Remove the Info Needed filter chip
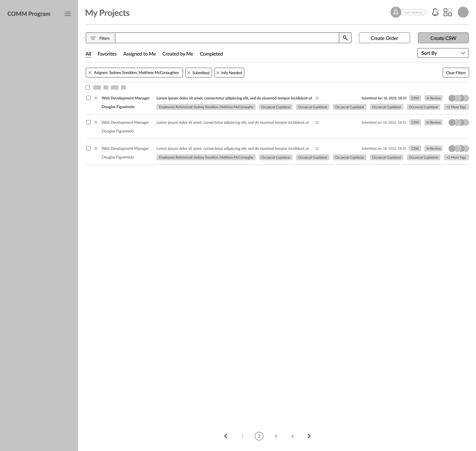 click(218, 73)
